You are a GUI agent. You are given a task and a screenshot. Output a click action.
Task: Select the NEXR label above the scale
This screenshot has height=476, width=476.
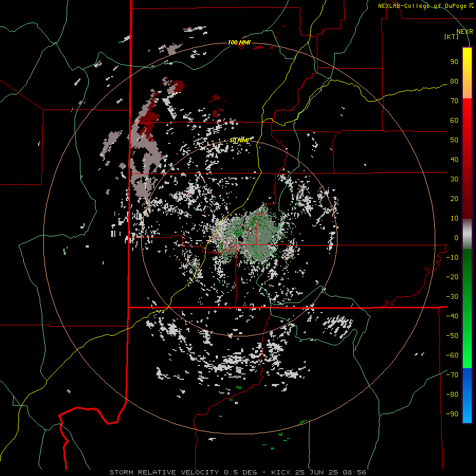click(x=464, y=32)
